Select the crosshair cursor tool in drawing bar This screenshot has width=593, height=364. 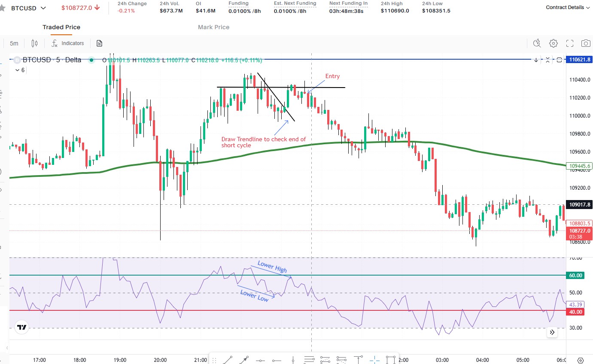[374, 360]
